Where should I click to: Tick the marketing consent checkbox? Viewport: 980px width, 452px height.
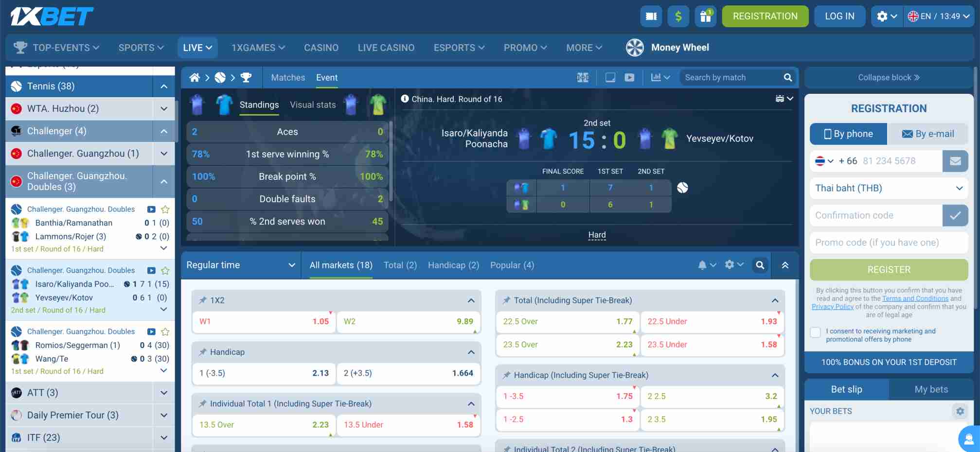pyautogui.click(x=816, y=332)
